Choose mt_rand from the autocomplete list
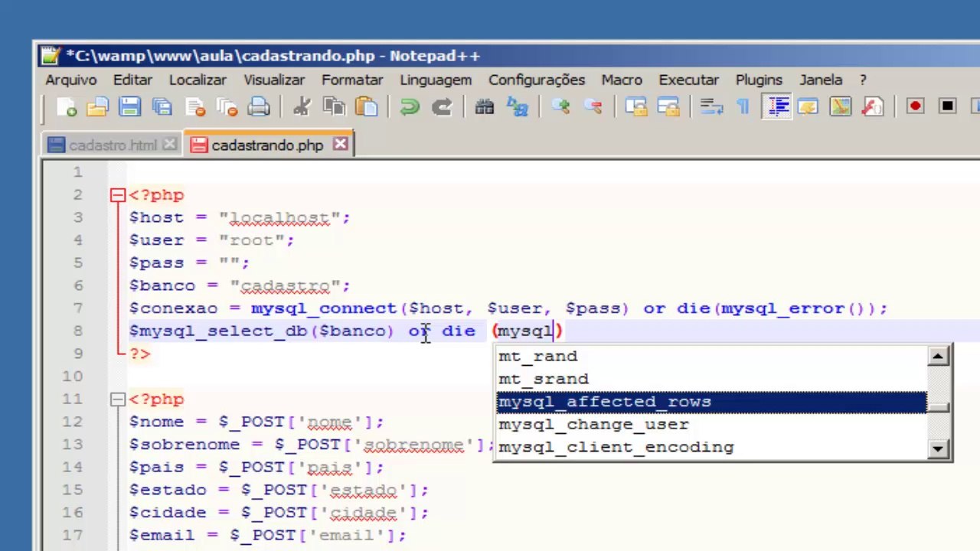 coord(711,356)
